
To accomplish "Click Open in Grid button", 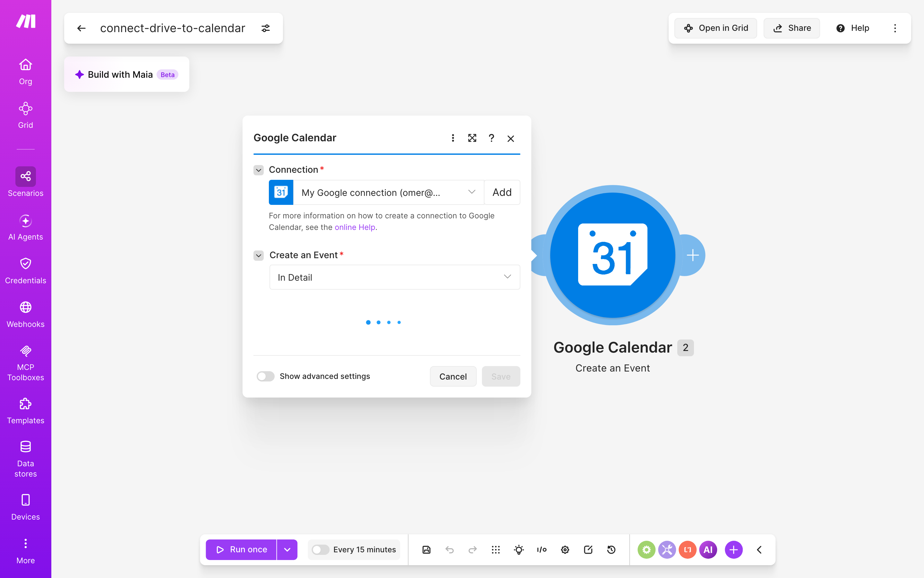I will tap(715, 28).
